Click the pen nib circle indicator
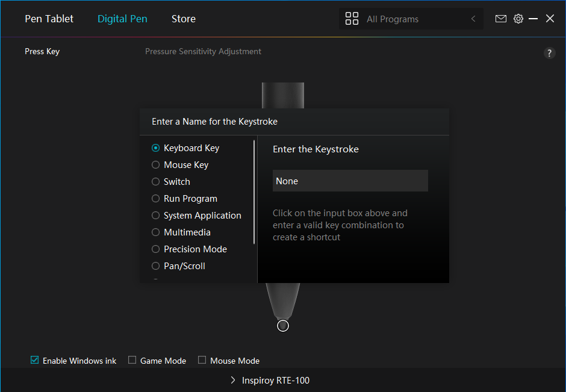The width and height of the screenshot is (566, 392). pos(283,326)
